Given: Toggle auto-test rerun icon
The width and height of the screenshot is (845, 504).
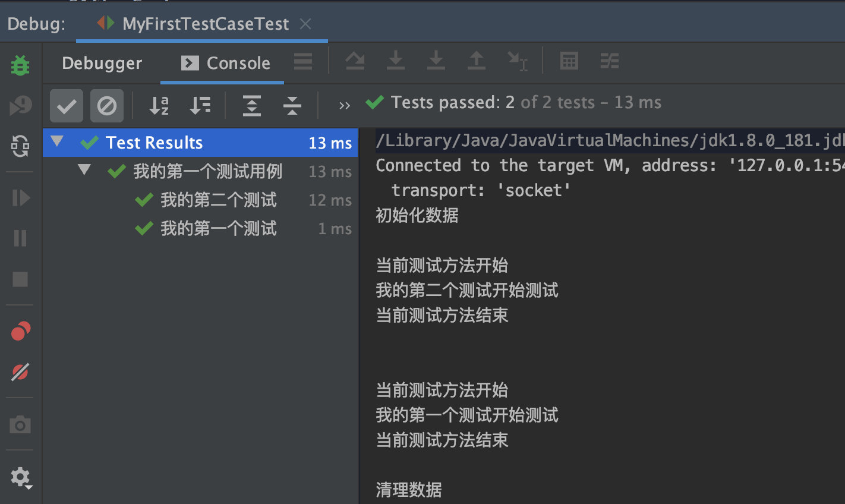Looking at the screenshot, I should (20, 146).
